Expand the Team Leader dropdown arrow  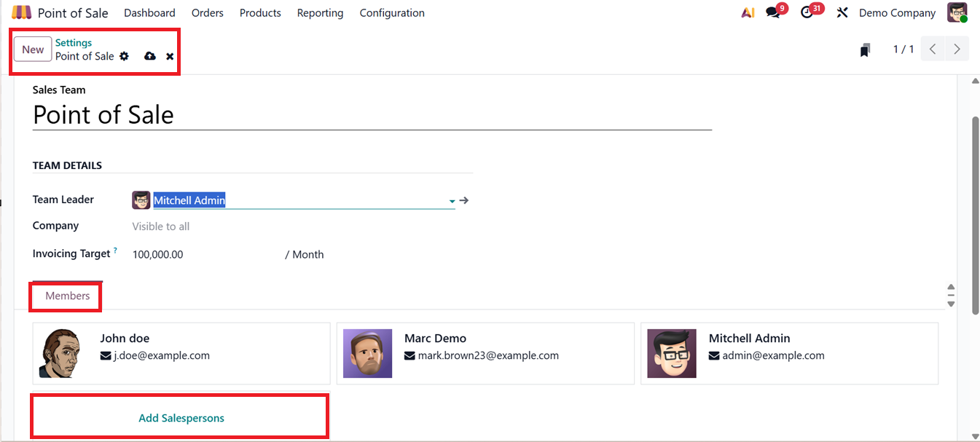click(452, 201)
